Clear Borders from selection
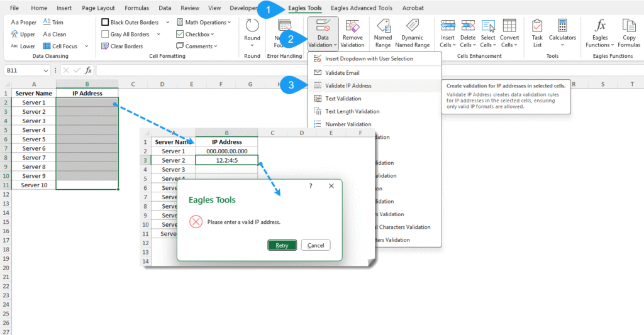644x335 pixels. click(122, 46)
